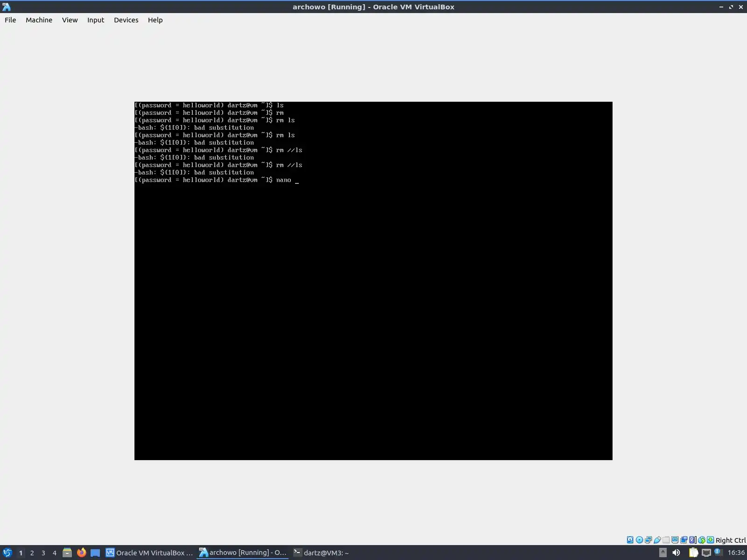Click the optical disc status icon
Screen dimensions: 747x560
click(x=639, y=540)
